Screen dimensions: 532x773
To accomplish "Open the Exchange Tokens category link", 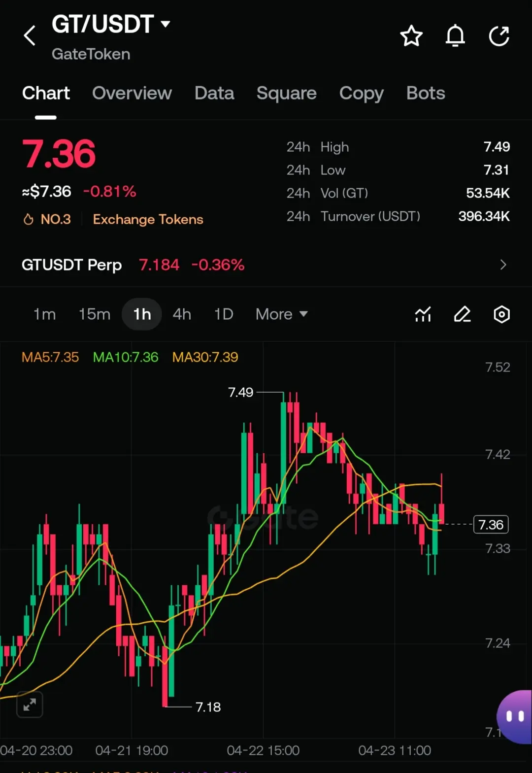I will (x=148, y=219).
